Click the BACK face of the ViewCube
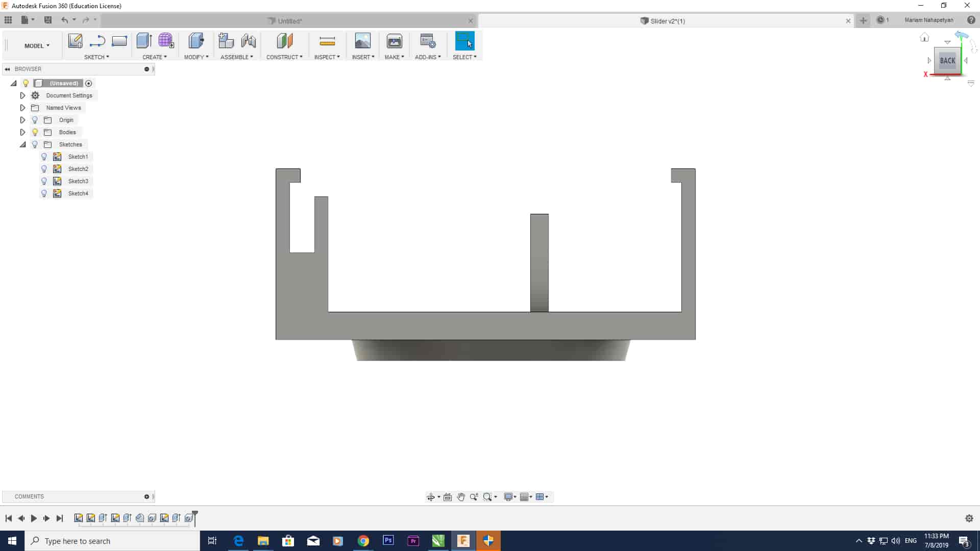The image size is (980, 551). tap(947, 61)
